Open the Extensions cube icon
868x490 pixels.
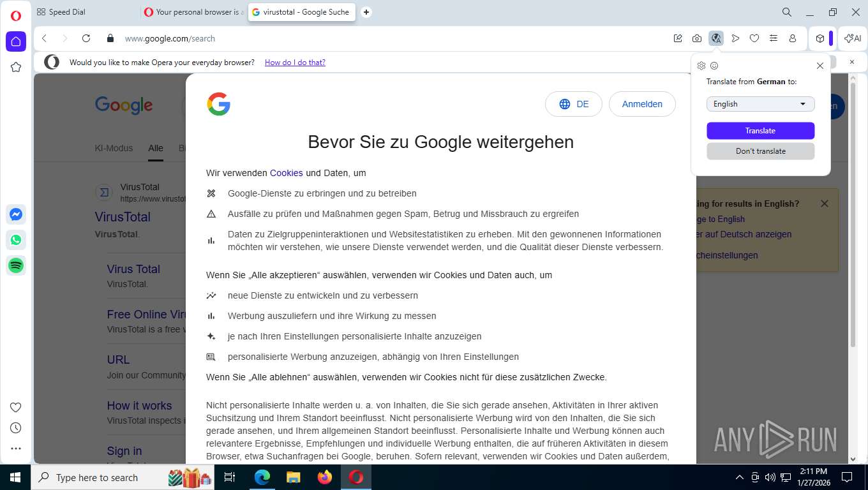pos(820,38)
